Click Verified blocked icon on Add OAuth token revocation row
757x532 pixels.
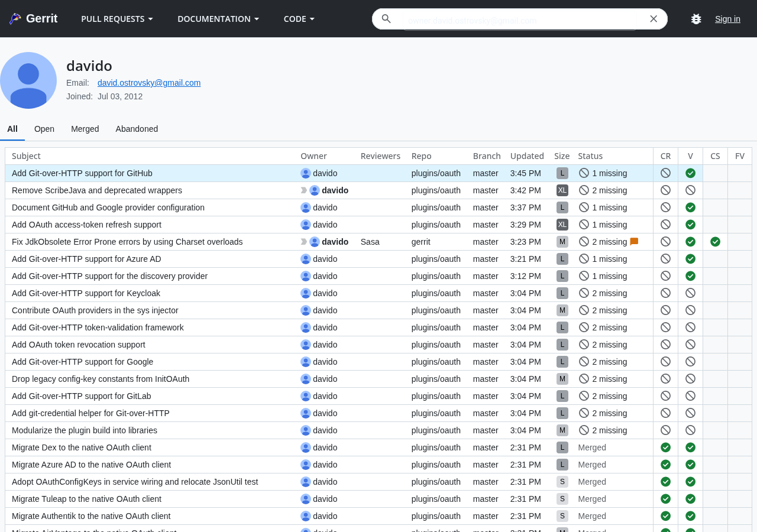(690, 345)
